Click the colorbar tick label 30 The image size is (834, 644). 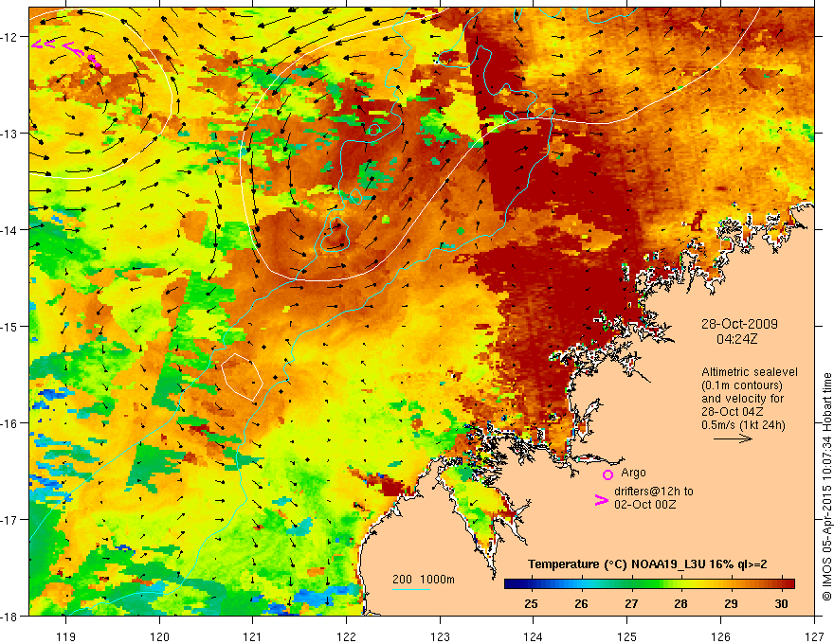(781, 603)
